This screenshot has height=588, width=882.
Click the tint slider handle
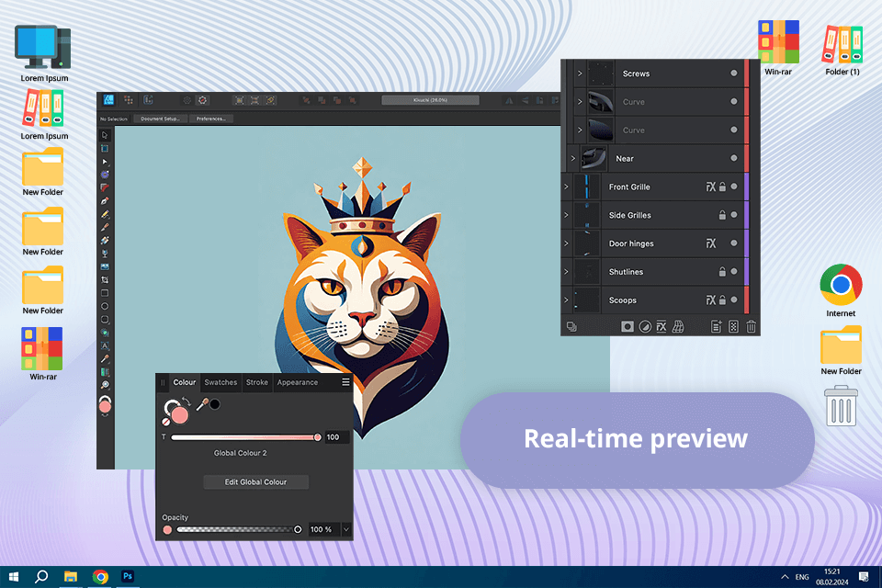[317, 437]
